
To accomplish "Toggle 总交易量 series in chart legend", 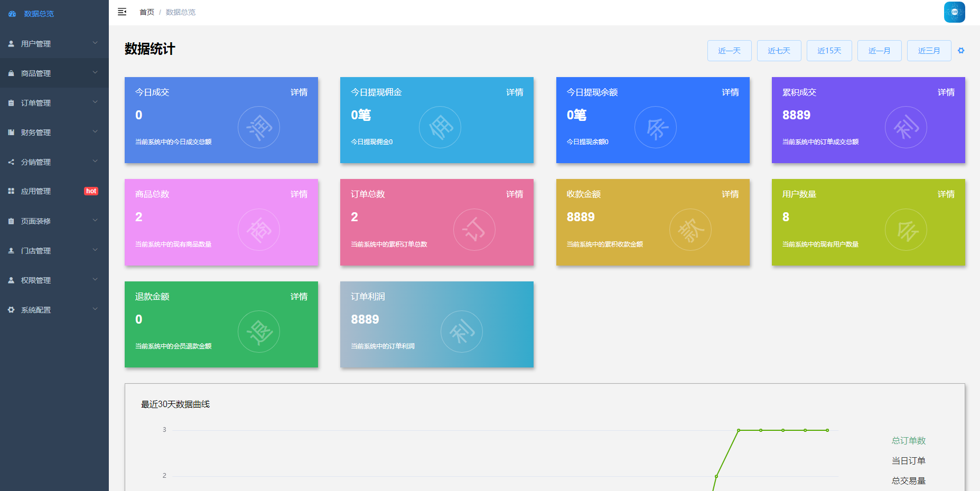I will pyautogui.click(x=908, y=481).
